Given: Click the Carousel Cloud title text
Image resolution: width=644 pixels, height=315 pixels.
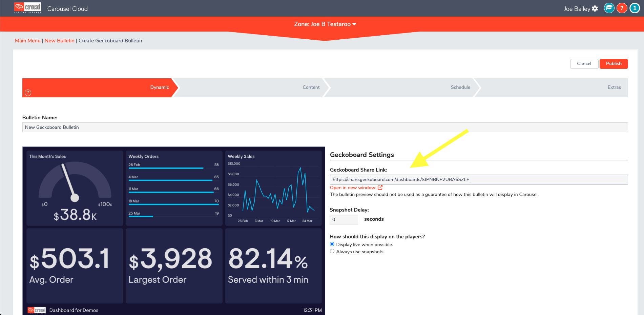Looking at the screenshot, I should pos(67,9).
